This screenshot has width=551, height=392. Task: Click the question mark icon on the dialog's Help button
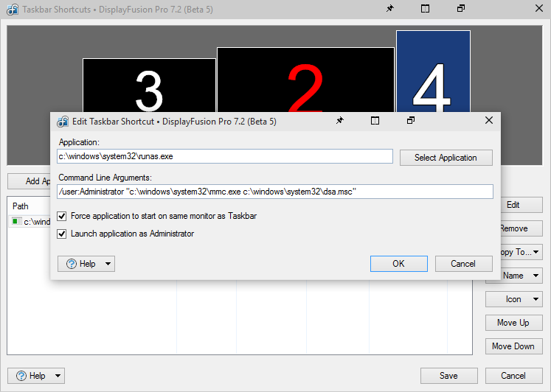pyautogui.click(x=72, y=264)
